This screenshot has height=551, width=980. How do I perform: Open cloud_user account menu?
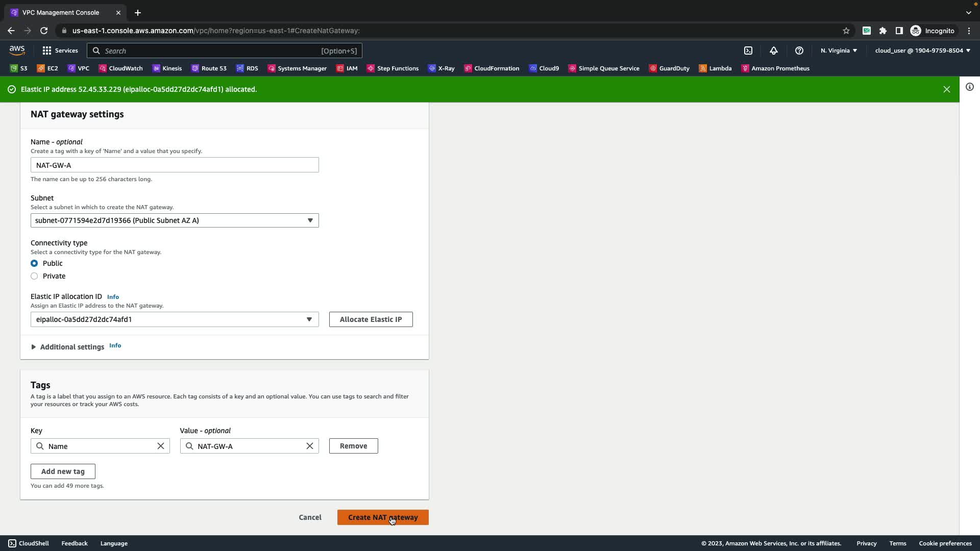[922, 51]
